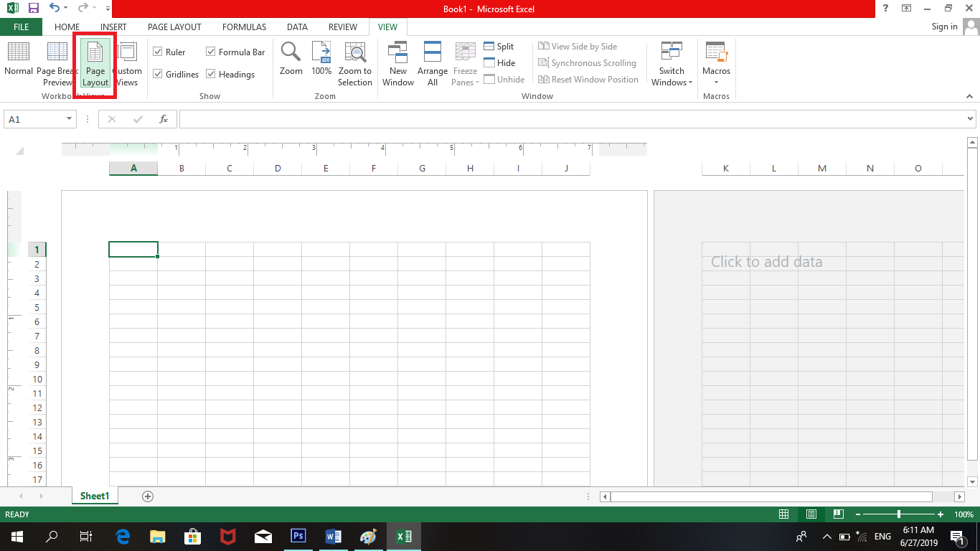Disable the Ruler option
This screenshot has height=551, width=980.
(160, 52)
